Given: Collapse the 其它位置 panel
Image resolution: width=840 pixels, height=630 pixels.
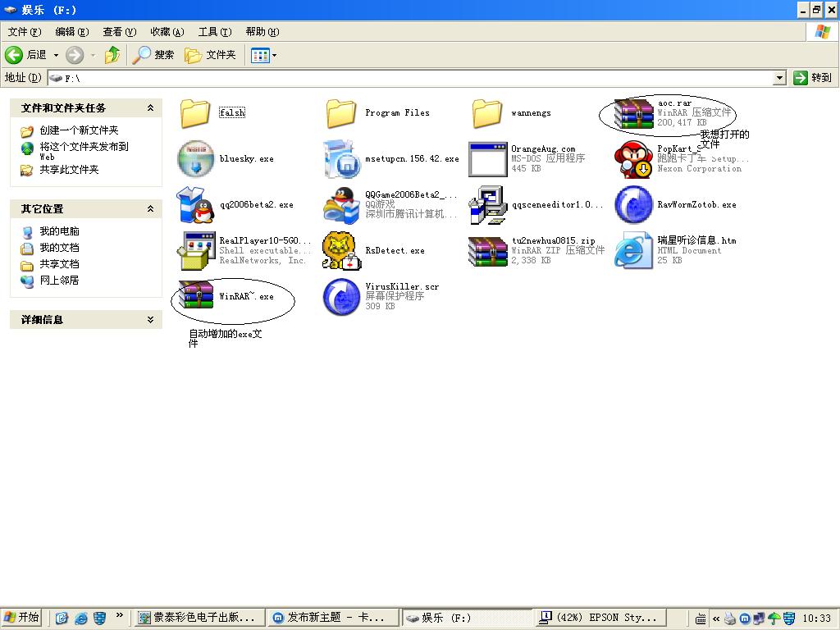Looking at the screenshot, I should [150, 209].
